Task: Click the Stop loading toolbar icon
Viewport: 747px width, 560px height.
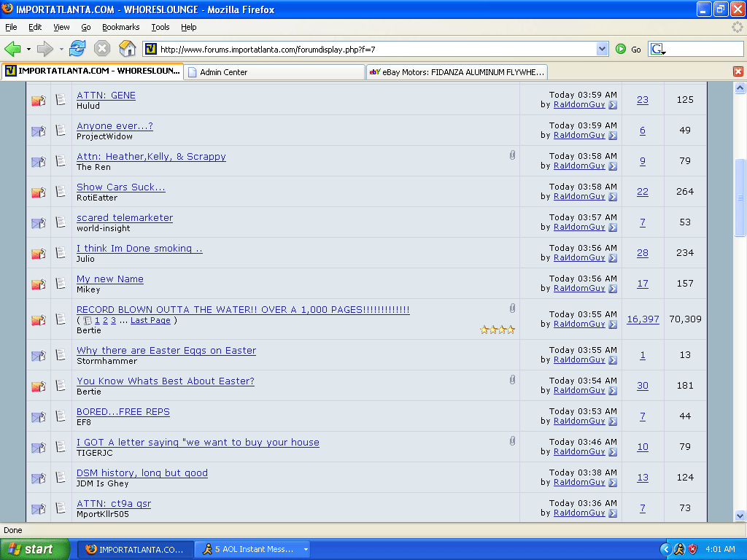Action: pyautogui.click(x=102, y=49)
